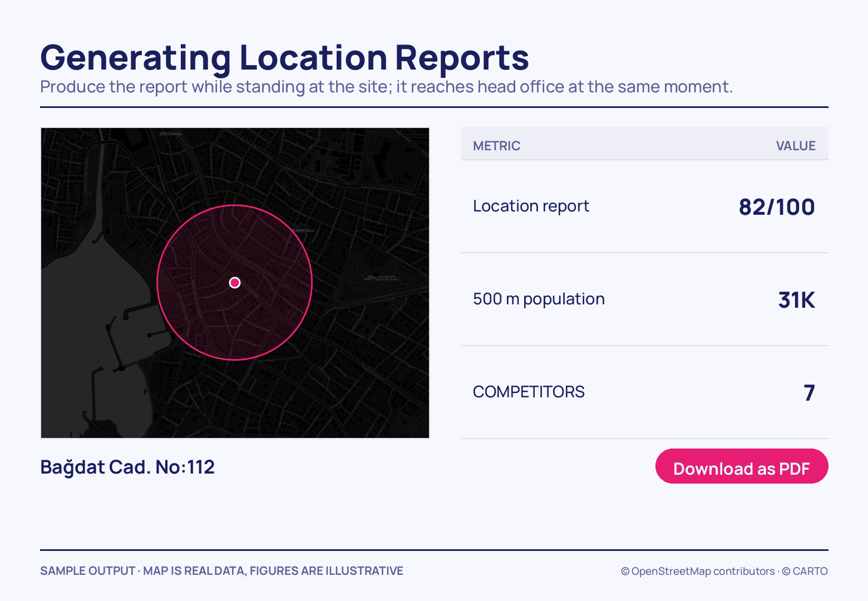868x601 pixels.
Task: Click the METRIC column header
Action: [497, 146]
